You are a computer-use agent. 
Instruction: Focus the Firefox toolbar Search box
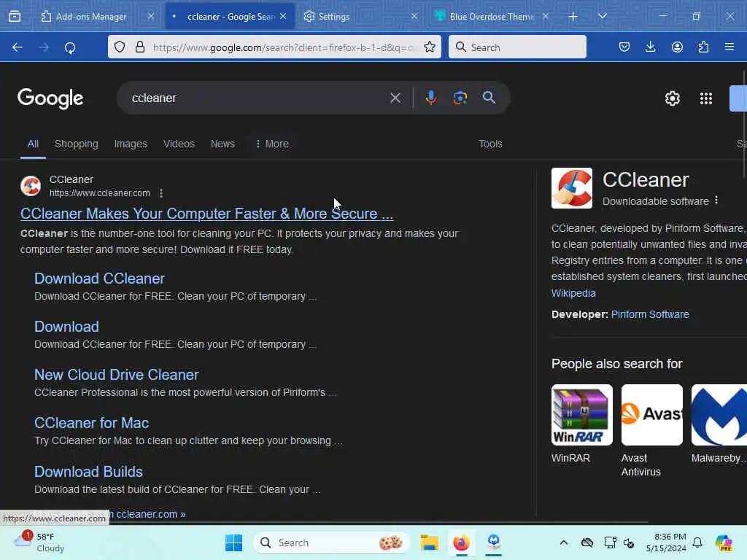[517, 47]
